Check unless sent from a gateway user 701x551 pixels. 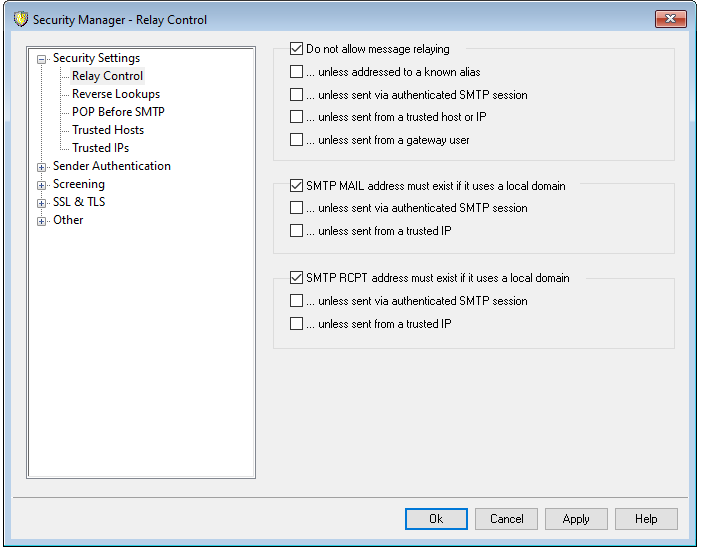(296, 141)
